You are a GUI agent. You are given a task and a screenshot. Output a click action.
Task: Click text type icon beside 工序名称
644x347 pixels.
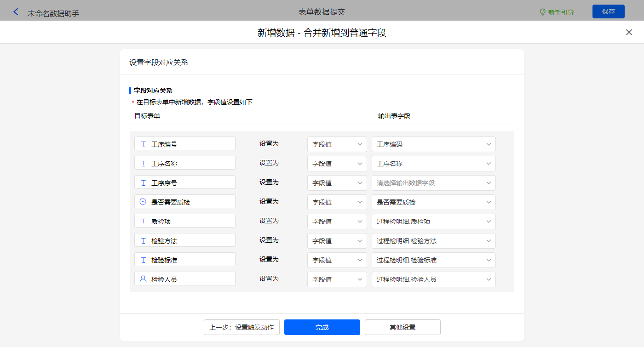click(x=144, y=164)
